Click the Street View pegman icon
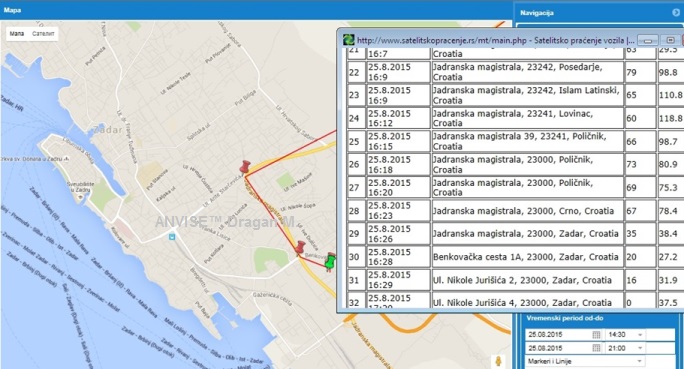 click(x=498, y=361)
